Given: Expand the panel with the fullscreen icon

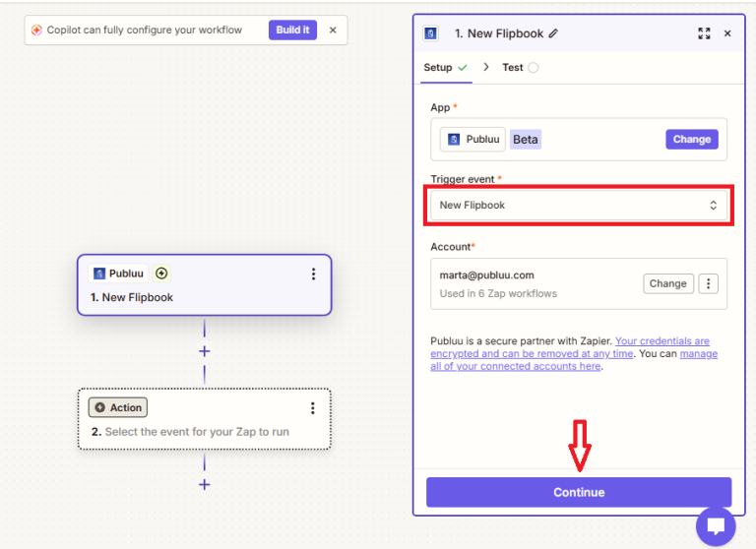Looking at the screenshot, I should click(x=704, y=33).
